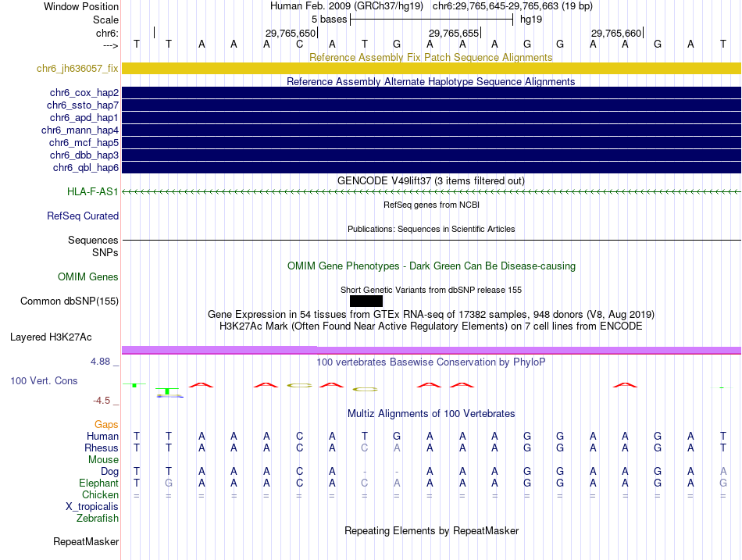
Task: Select the Rhesus species row label
Action: (102, 448)
